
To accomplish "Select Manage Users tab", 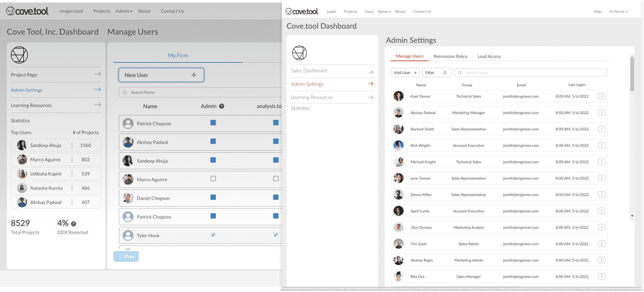I will [409, 56].
